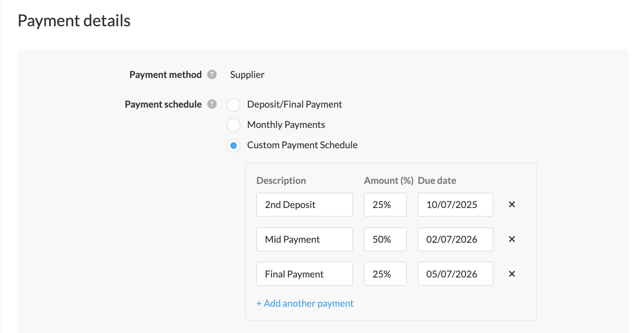Viewport: 644px width, 333px height.
Task: Click the amount field in Final Payment row
Action: (385, 274)
